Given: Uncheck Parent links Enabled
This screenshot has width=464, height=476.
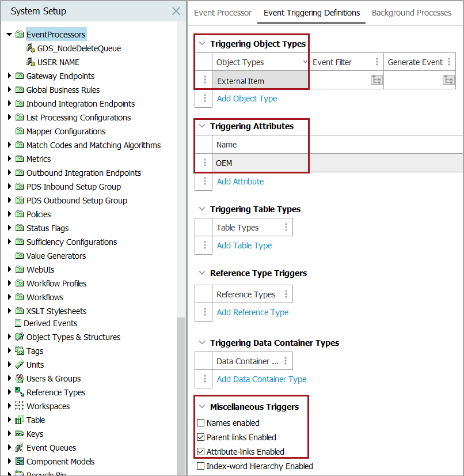Looking at the screenshot, I should [x=201, y=437].
